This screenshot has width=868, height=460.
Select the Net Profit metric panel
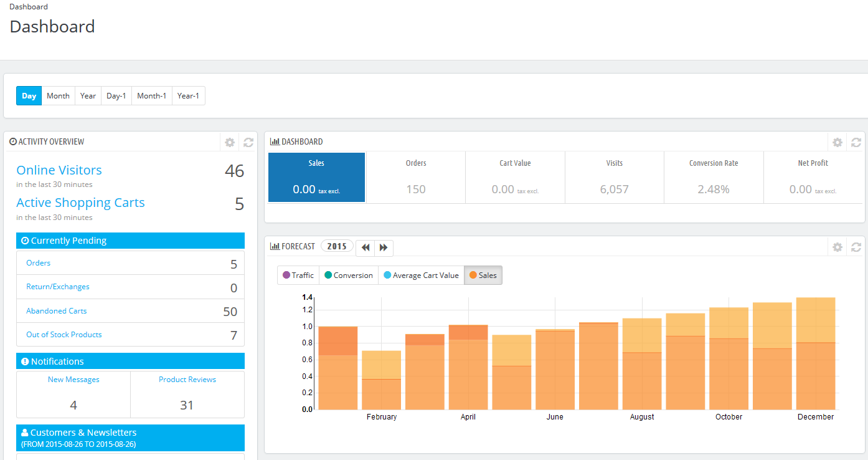813,177
